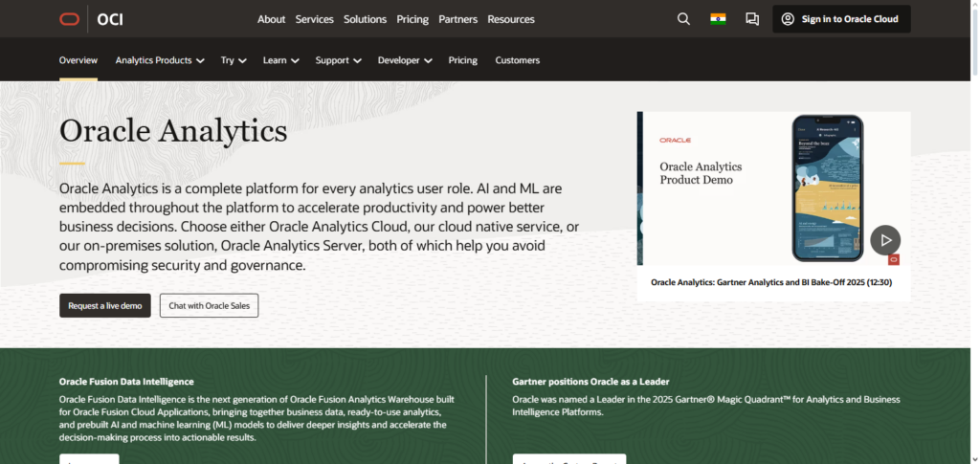Open Pricing in the secondary navigation
This screenshot has width=980, height=464.
click(x=462, y=60)
